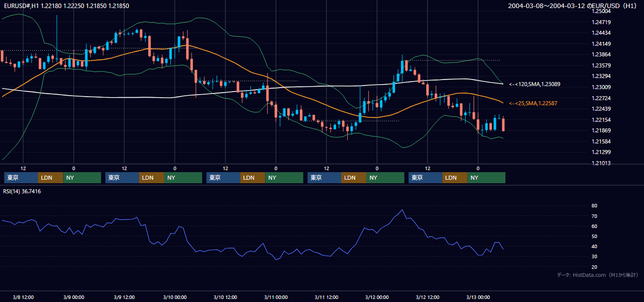Click price axis label 1.21869
This screenshot has height=302, width=644.
(602, 130)
